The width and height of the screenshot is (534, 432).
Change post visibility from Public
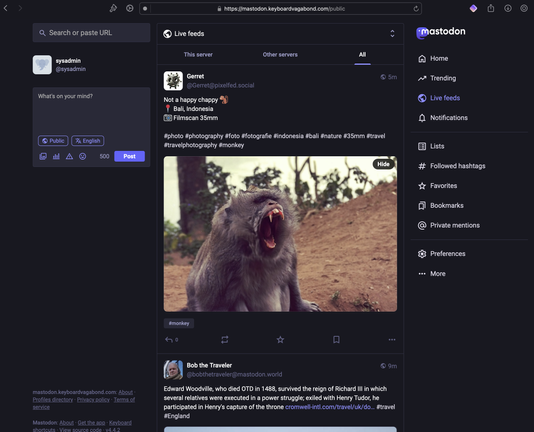pos(53,141)
